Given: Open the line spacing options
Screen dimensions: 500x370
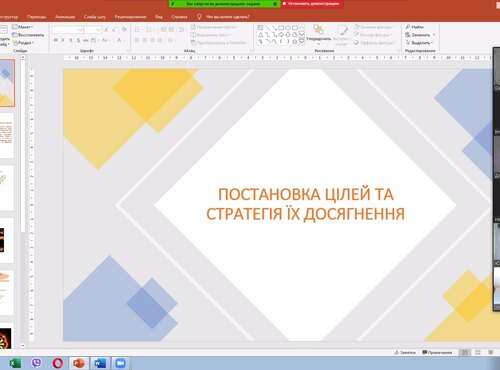Looking at the screenshot, I should [182, 30].
